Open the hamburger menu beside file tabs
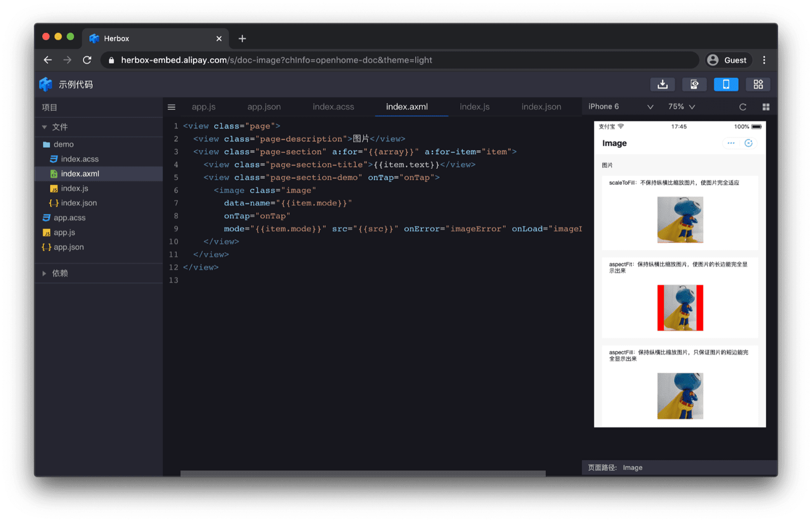Viewport: 812px width, 522px height. (172, 107)
